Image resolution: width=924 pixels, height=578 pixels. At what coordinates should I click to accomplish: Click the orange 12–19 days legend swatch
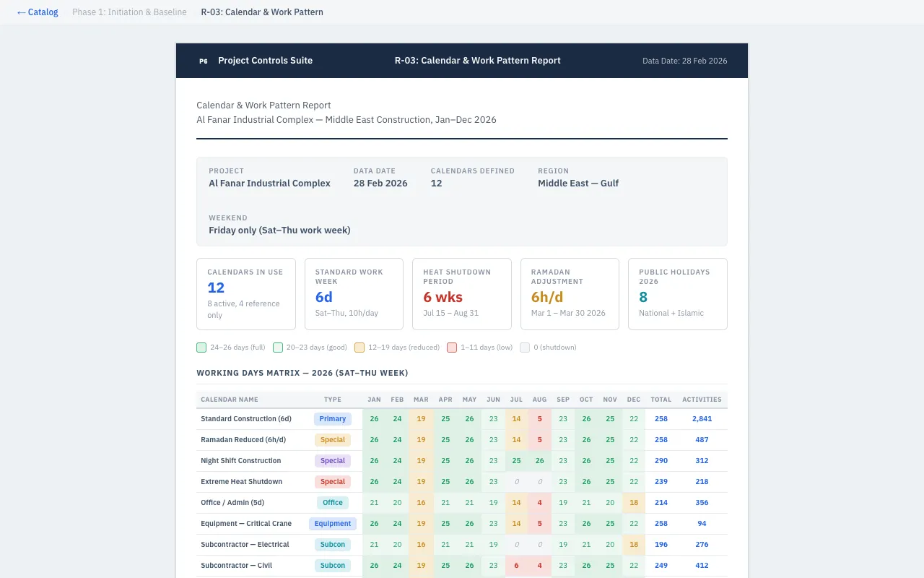pos(359,348)
